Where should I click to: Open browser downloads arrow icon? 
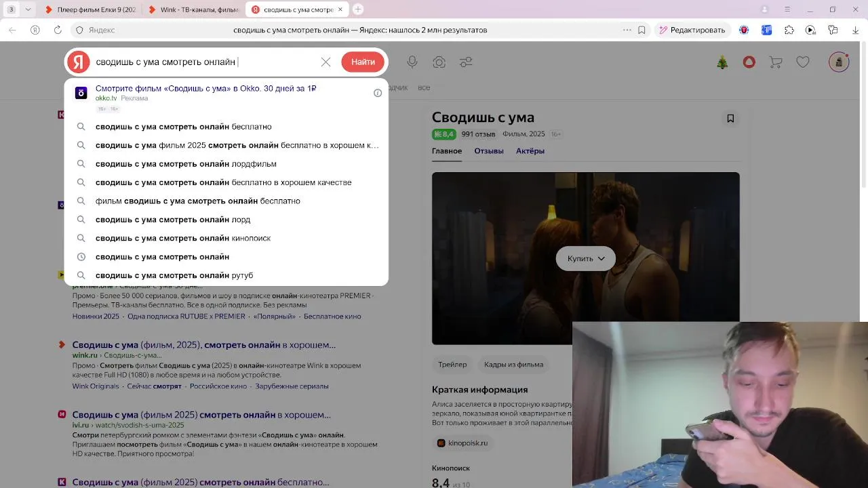855,30
